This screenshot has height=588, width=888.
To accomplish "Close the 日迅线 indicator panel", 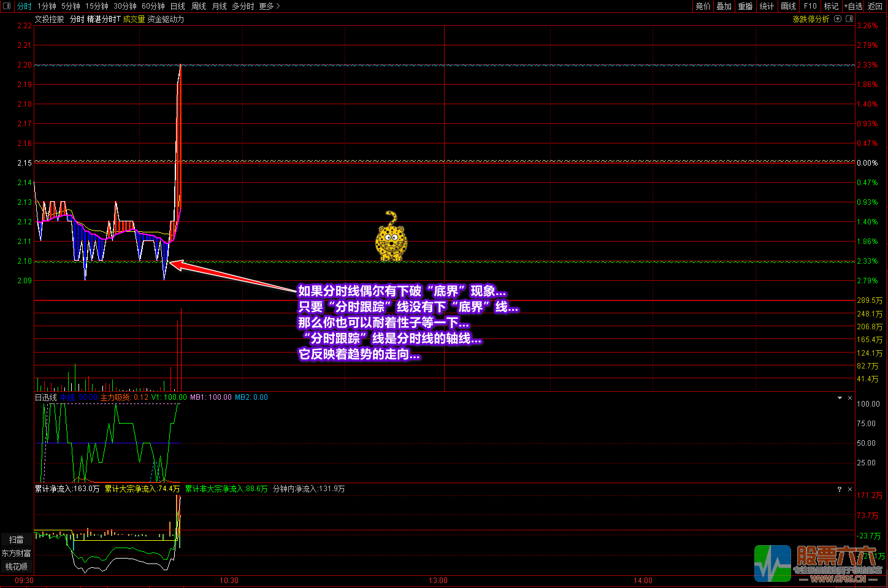I will 850,398.
